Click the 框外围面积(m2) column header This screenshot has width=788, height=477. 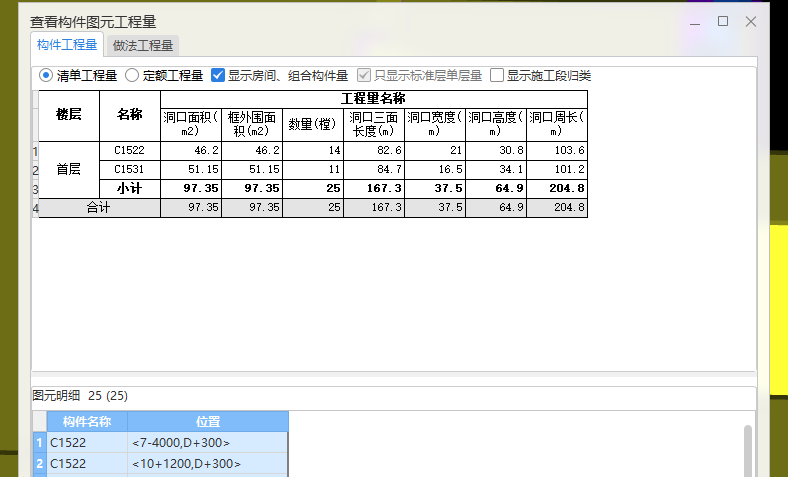252,125
